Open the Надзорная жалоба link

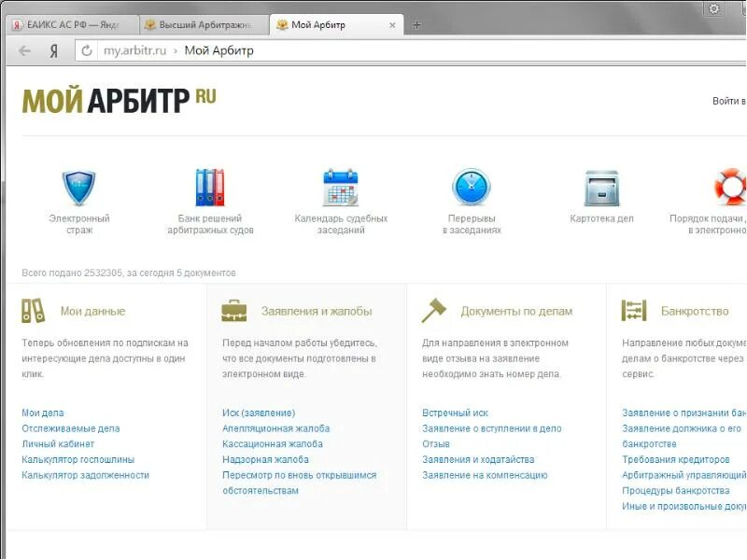coord(265,459)
